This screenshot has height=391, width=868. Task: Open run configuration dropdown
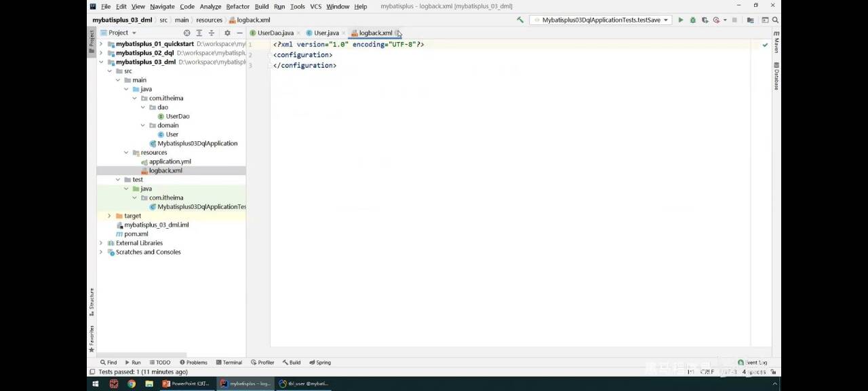click(x=602, y=20)
